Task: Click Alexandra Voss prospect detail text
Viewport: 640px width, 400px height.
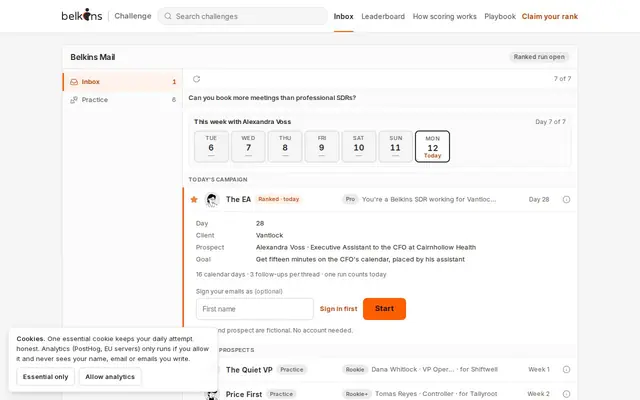Action: [x=366, y=247]
